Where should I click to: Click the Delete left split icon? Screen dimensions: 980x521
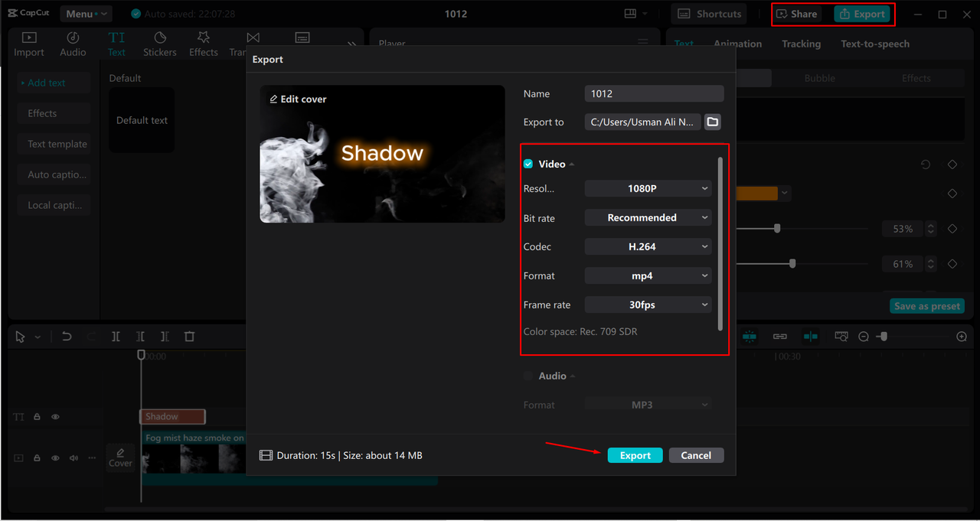[x=140, y=337]
